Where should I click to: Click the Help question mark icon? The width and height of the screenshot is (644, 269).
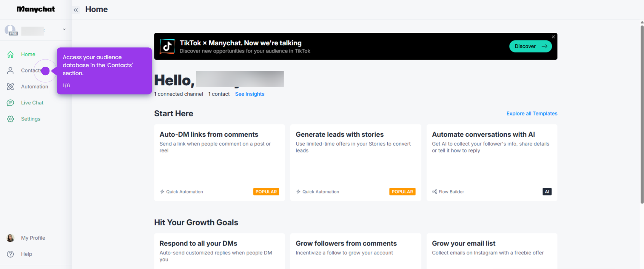(x=10, y=254)
